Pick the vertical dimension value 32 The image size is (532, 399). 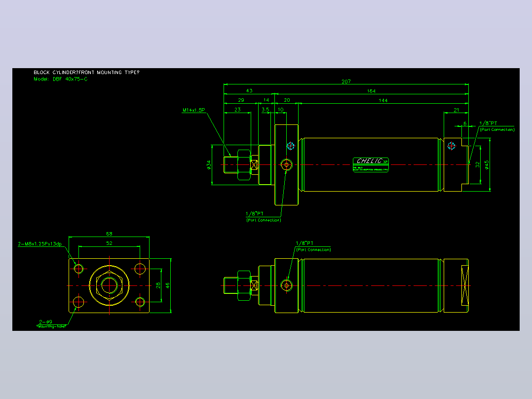478,165
